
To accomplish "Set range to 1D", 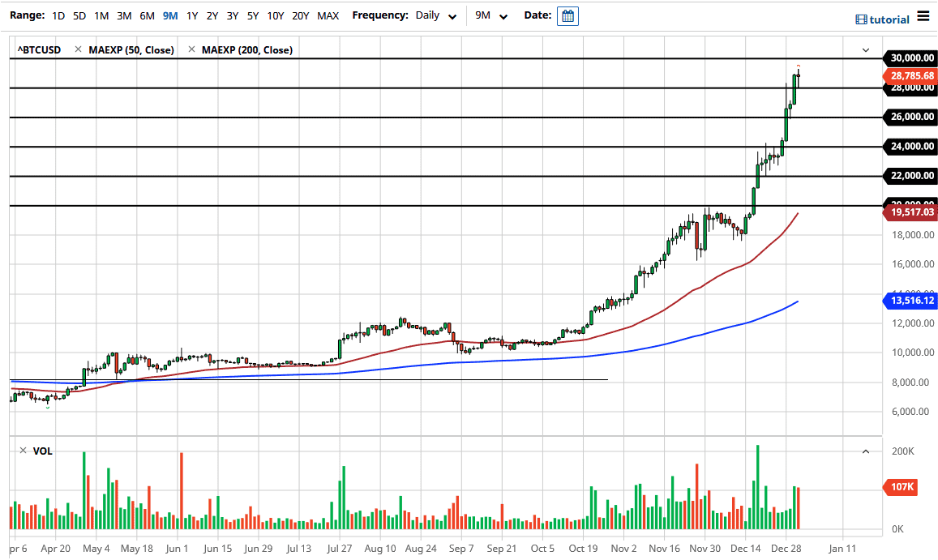I will tap(58, 16).
